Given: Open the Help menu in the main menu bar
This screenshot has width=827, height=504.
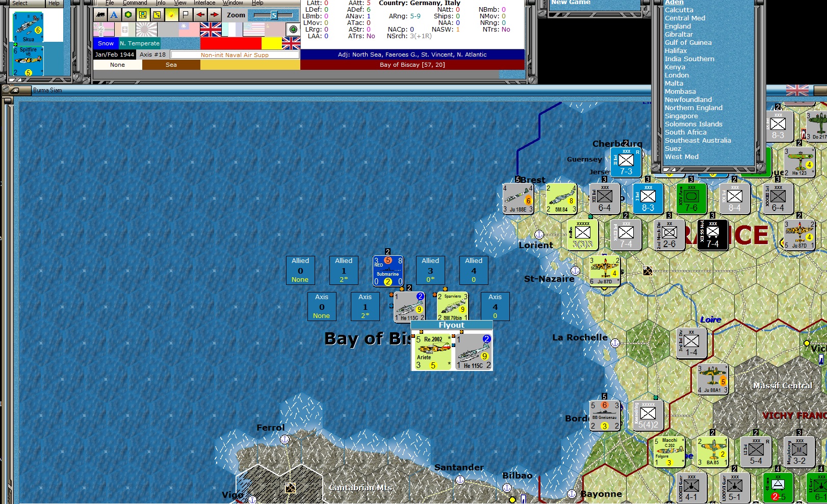Looking at the screenshot, I should tap(257, 3).
